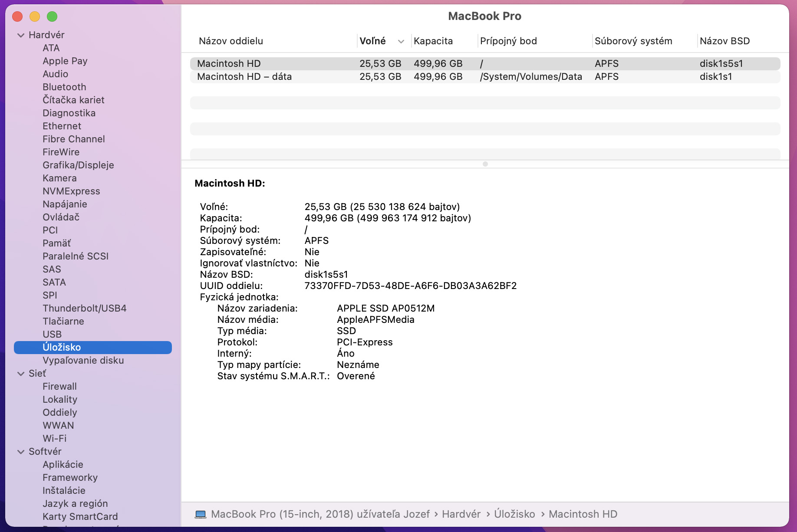
Task: Show Bluetooth information
Action: (64, 87)
